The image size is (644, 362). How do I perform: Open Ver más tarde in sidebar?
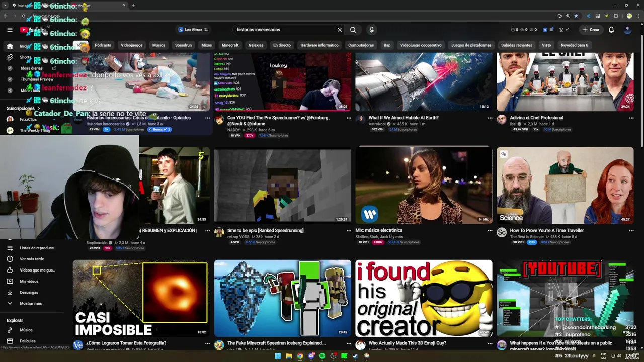tap(32, 259)
